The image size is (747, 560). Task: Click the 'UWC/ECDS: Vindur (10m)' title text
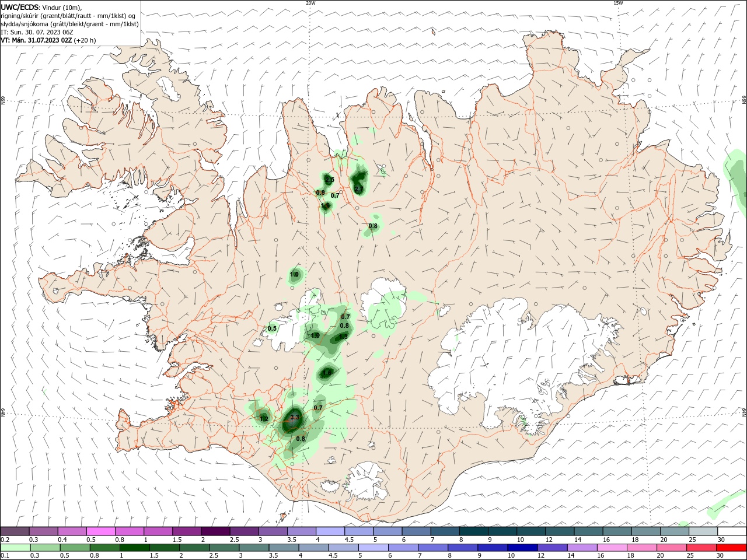pos(41,8)
